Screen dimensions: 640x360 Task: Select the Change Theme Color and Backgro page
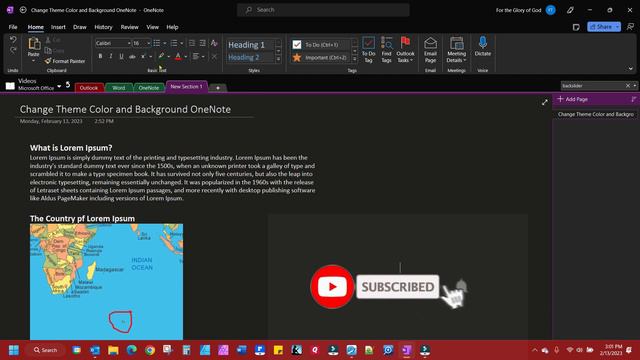tap(596, 114)
